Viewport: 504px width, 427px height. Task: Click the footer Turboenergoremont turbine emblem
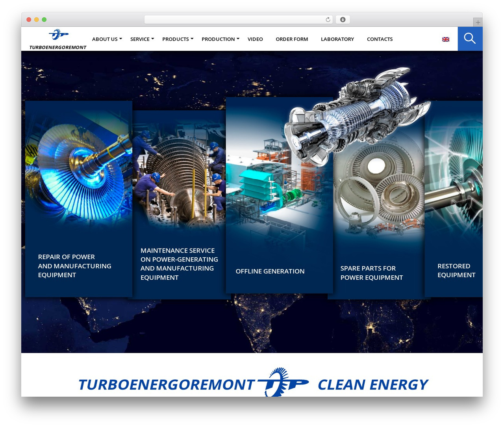tap(283, 382)
